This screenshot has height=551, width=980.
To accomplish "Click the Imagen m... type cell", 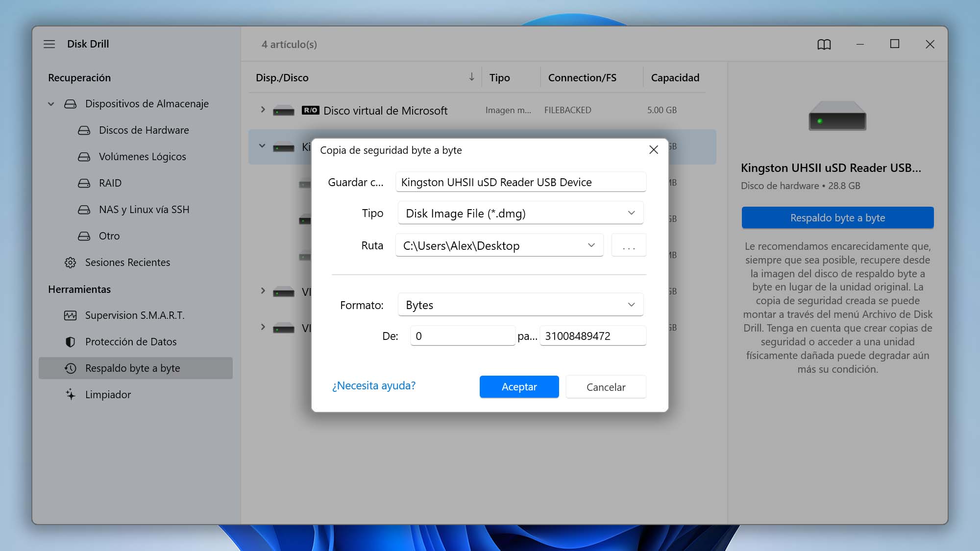I will (508, 110).
